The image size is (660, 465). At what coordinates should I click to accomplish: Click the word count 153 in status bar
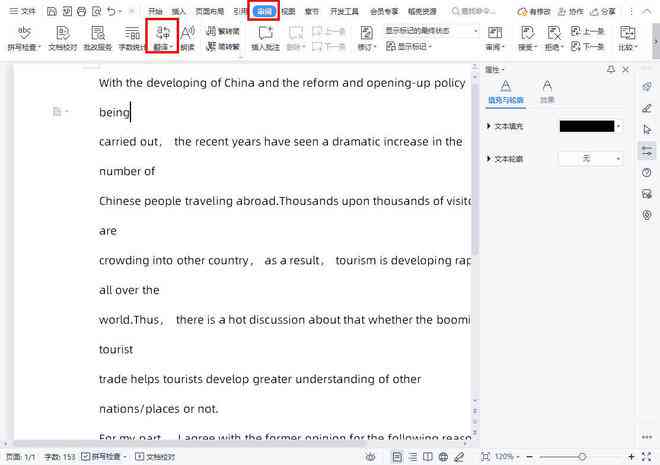pyautogui.click(x=60, y=457)
